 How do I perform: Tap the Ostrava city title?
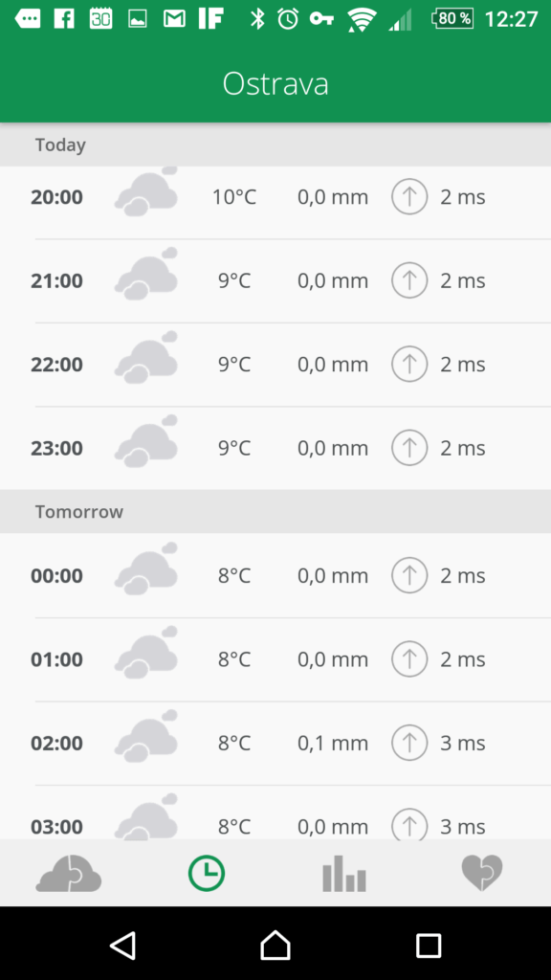tap(275, 83)
